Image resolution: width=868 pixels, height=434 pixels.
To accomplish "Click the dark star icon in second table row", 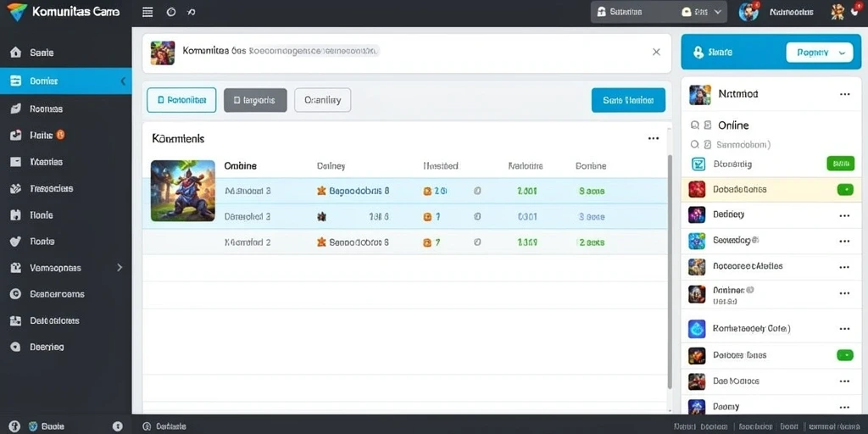I will (x=321, y=217).
